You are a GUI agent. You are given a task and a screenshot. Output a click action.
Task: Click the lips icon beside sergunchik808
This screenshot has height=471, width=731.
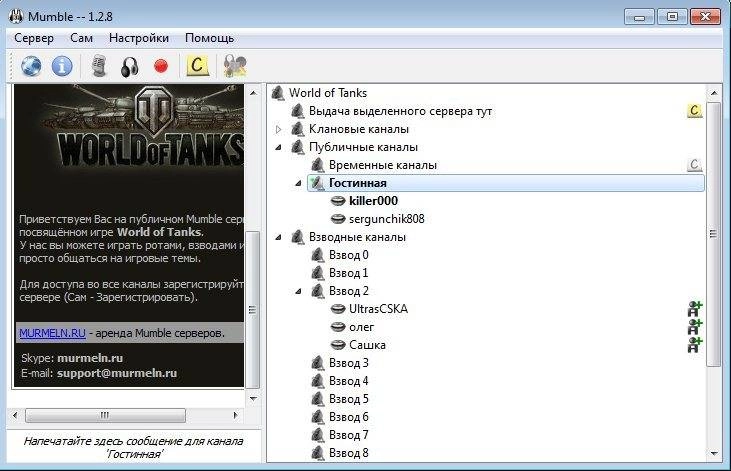pos(338,219)
